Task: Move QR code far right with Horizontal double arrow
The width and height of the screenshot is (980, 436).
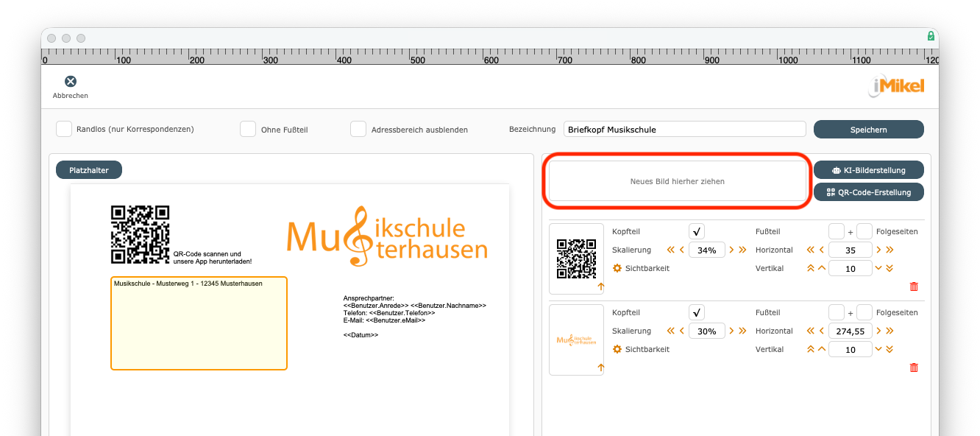Action: [890, 250]
